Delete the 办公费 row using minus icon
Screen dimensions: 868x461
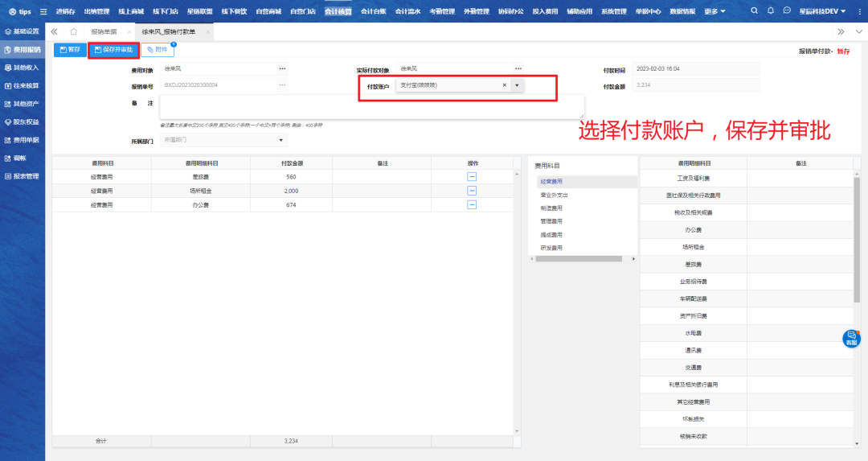tap(472, 205)
